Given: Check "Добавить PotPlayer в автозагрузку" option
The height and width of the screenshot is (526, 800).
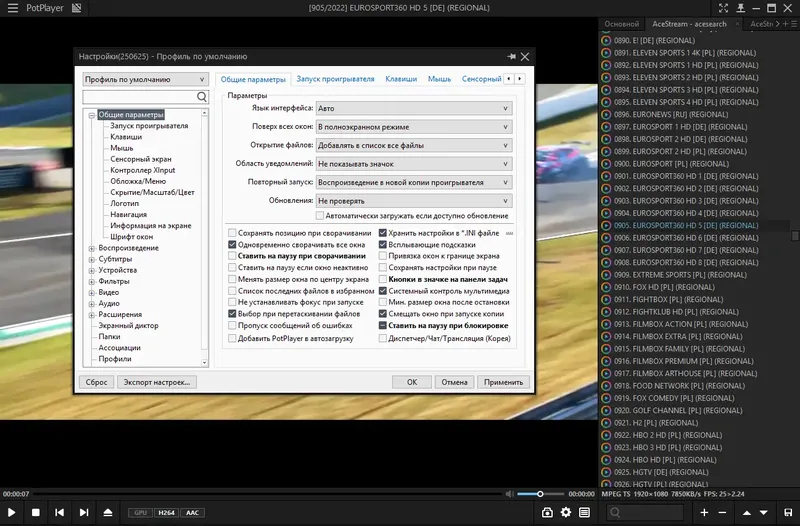Looking at the screenshot, I should pos(233,338).
